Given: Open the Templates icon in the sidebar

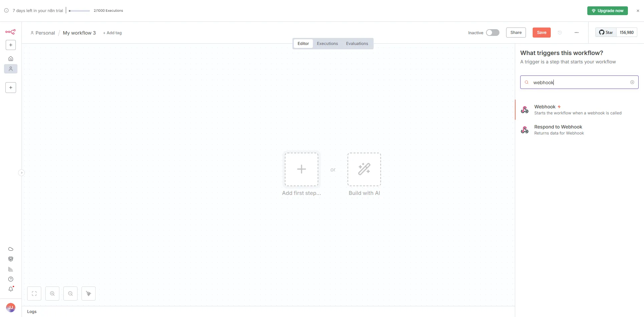Looking at the screenshot, I should coord(10,259).
